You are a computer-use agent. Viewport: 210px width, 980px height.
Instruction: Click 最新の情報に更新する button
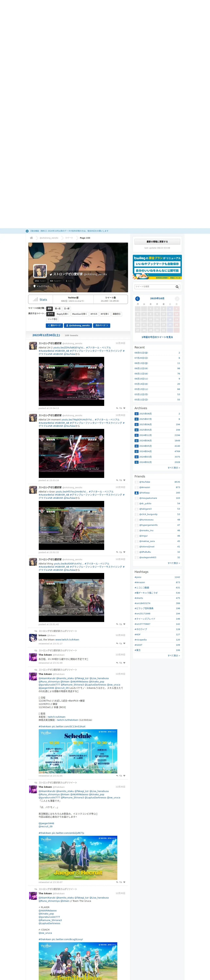[x=157, y=242]
